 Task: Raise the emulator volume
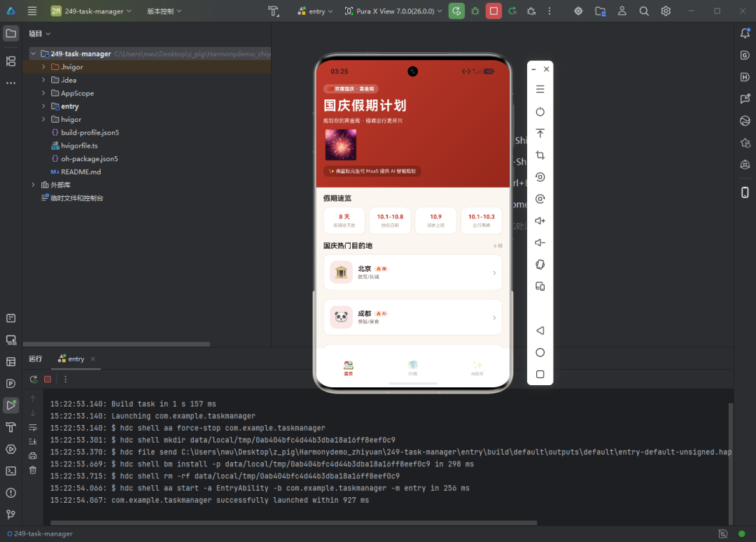540,221
